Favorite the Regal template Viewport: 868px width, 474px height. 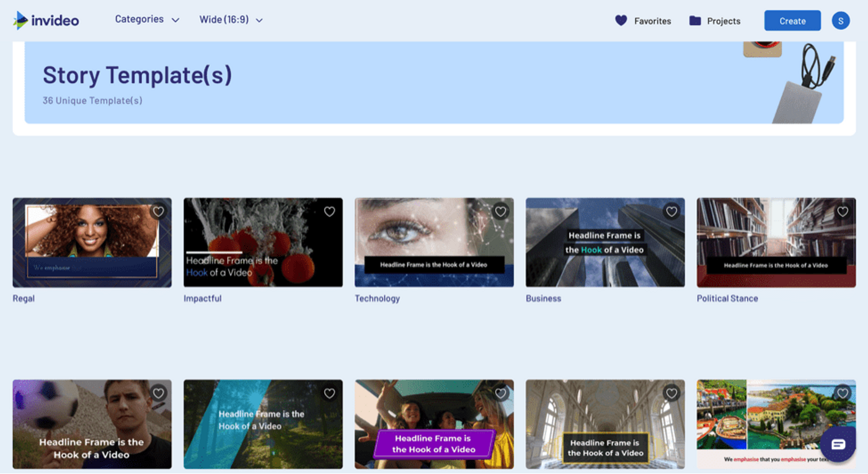coord(158,212)
